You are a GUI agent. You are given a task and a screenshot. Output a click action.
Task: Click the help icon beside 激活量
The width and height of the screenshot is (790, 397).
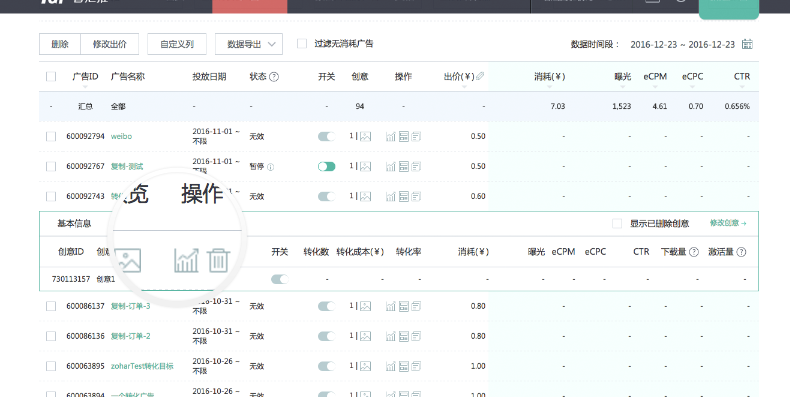click(741, 252)
